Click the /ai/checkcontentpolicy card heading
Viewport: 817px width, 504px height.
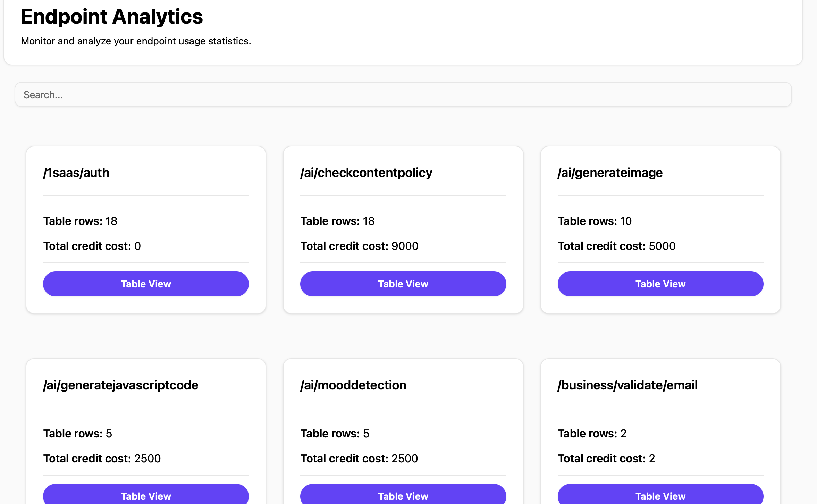[366, 173]
